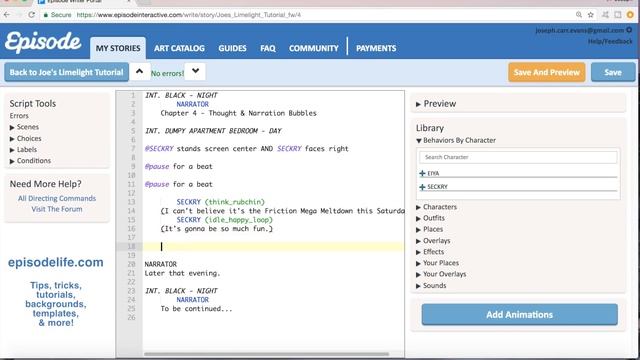Expand Choices in Script Tools
The width and height of the screenshot is (640, 360).
(x=25, y=138)
